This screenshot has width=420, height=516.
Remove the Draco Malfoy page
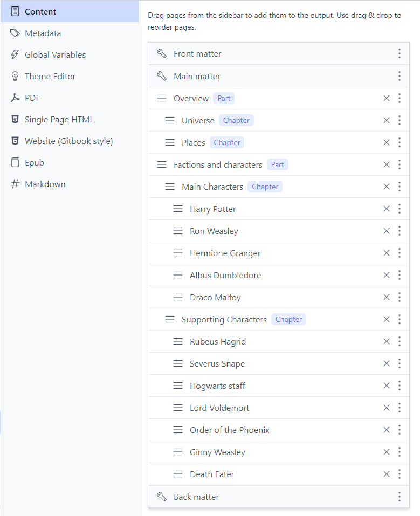[x=387, y=297]
